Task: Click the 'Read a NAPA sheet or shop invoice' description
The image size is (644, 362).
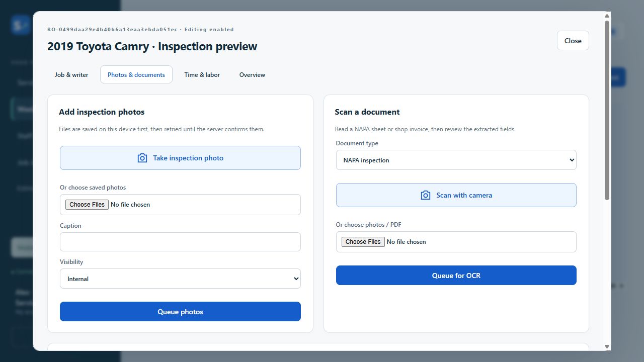Action: pyautogui.click(x=425, y=129)
